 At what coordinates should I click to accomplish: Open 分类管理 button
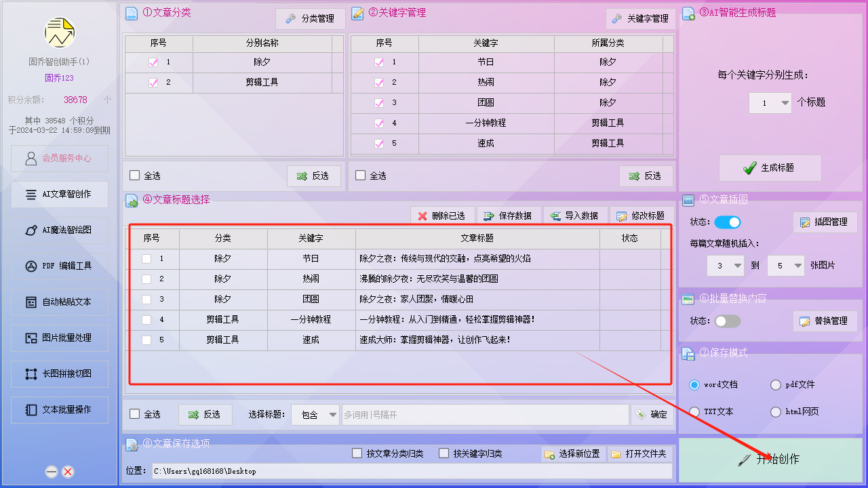click(310, 19)
